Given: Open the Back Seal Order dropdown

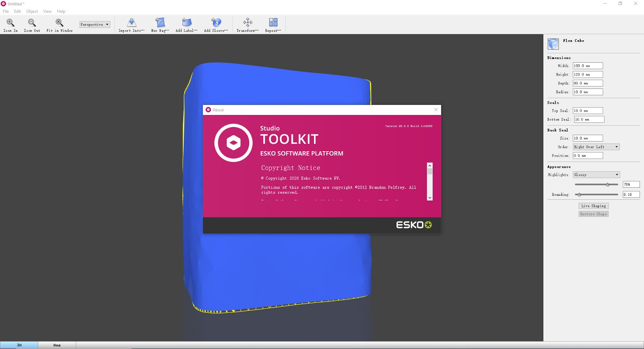Looking at the screenshot, I should click(x=596, y=147).
